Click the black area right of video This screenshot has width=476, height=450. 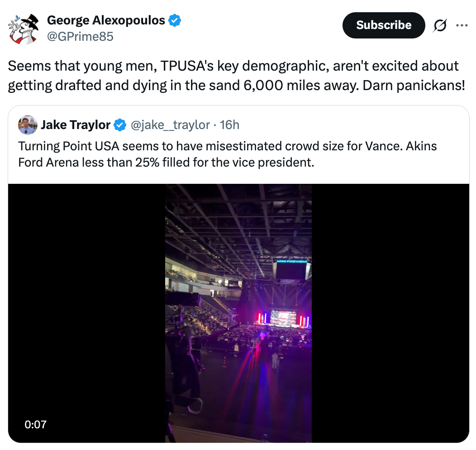(389, 312)
